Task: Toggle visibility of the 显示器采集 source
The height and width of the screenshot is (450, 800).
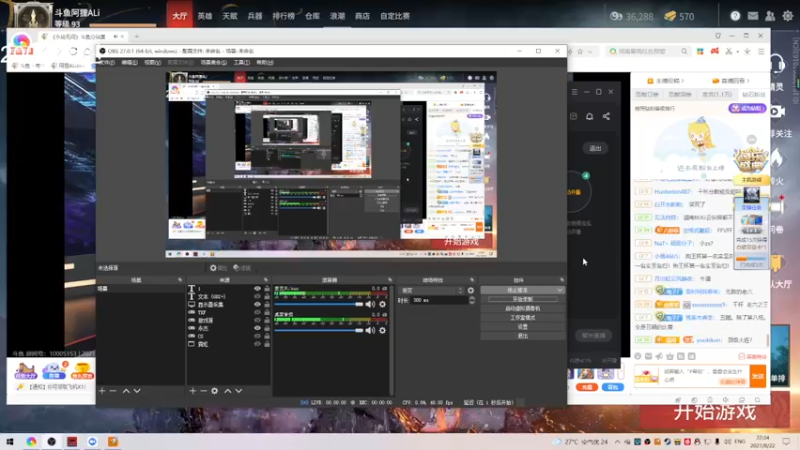Action: pos(257,305)
